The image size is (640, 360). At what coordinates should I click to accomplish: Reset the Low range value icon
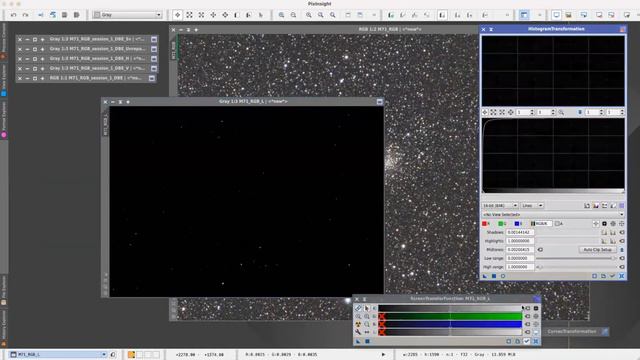pos(622,258)
